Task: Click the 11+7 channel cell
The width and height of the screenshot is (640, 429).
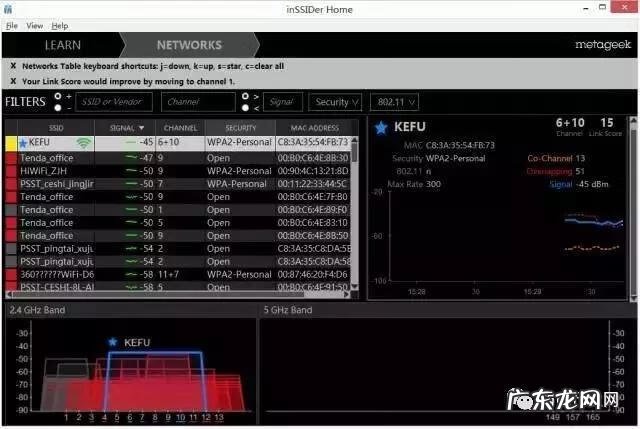Action: tap(168, 275)
